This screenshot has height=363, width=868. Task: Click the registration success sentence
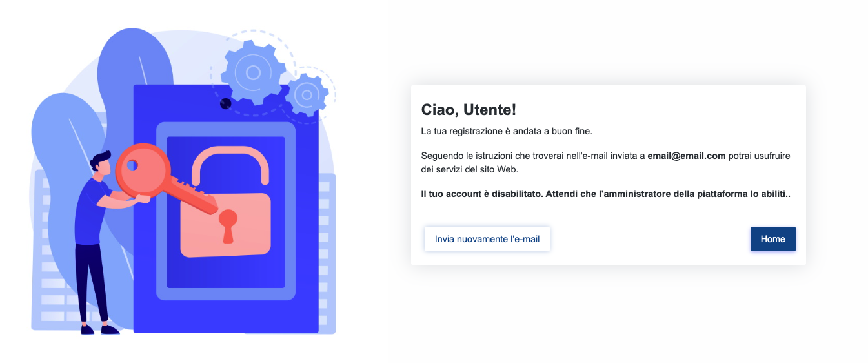(506, 131)
